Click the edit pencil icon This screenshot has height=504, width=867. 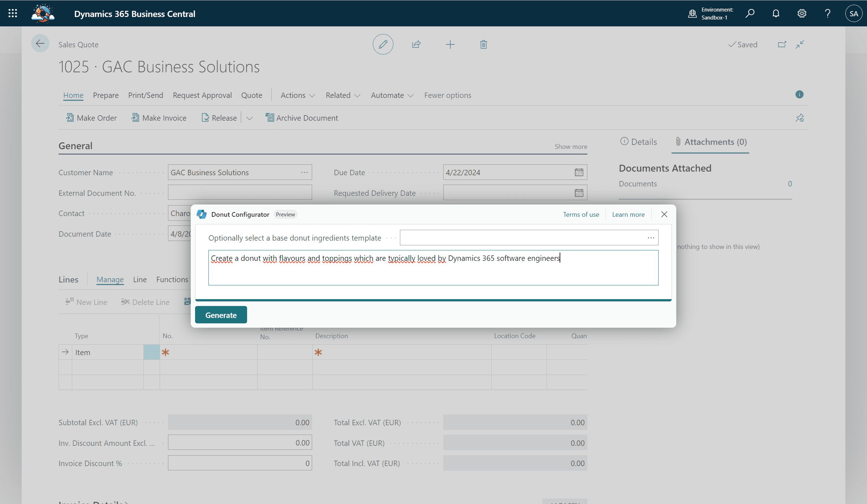pyautogui.click(x=383, y=44)
